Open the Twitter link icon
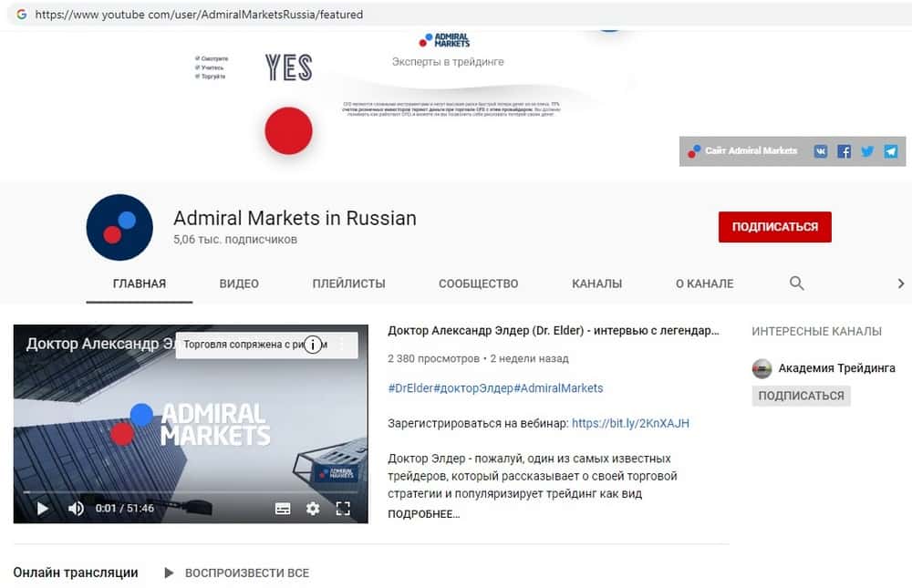Screen dimensions: 912x588 click(867, 151)
